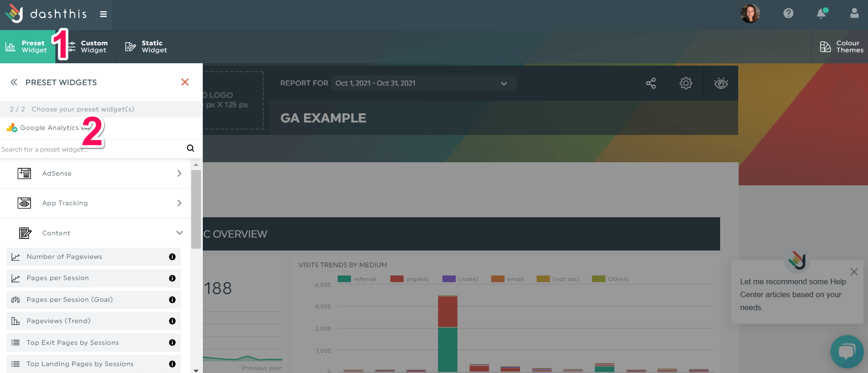Click the Pageviews (Trend) bar chart icon
Viewport: 868px width, 373px height.
16,321
